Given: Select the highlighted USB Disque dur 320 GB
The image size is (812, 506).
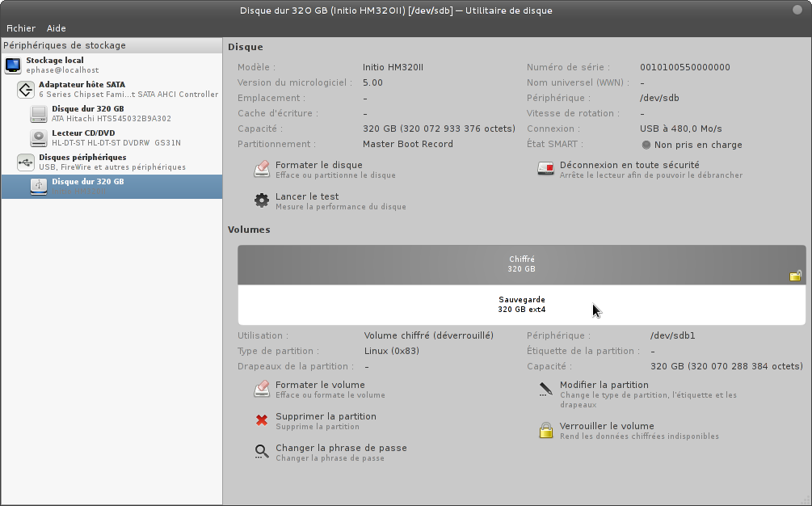Looking at the screenshot, I should click(87, 186).
